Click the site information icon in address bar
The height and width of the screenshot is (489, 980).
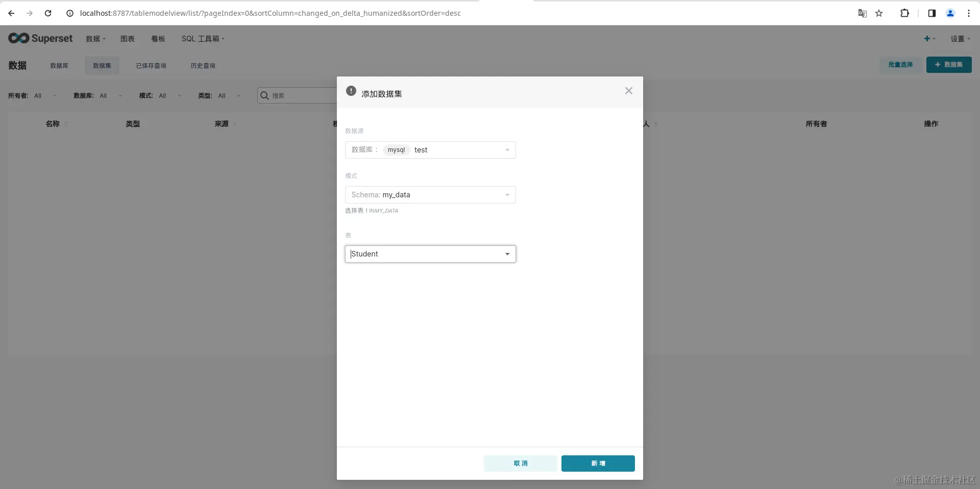[x=70, y=13]
